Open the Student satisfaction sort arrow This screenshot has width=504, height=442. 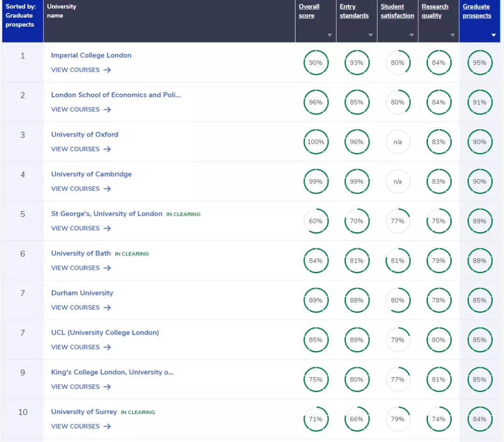point(412,35)
